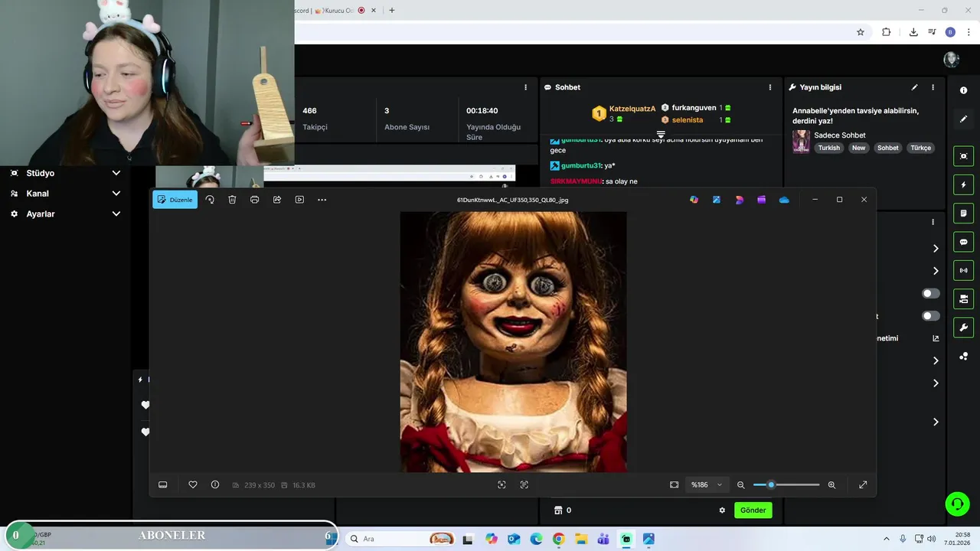Rotate the image in Photos viewer
Screen dimensions: 980x551
coord(210,200)
